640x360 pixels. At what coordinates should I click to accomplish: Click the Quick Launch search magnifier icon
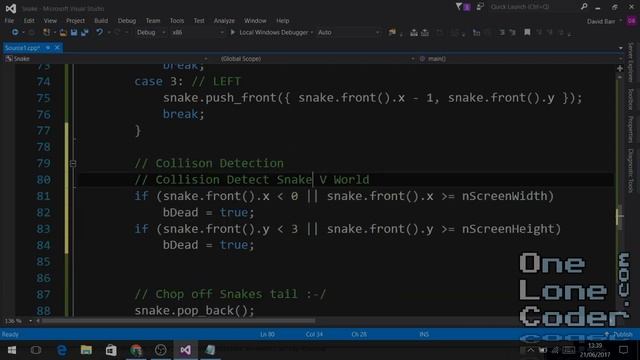(x=584, y=7)
